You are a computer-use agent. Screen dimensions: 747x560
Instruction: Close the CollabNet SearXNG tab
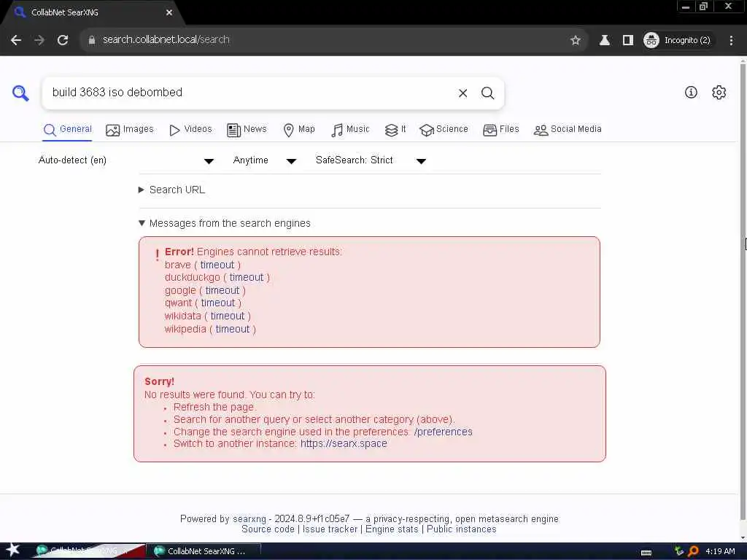point(169,13)
